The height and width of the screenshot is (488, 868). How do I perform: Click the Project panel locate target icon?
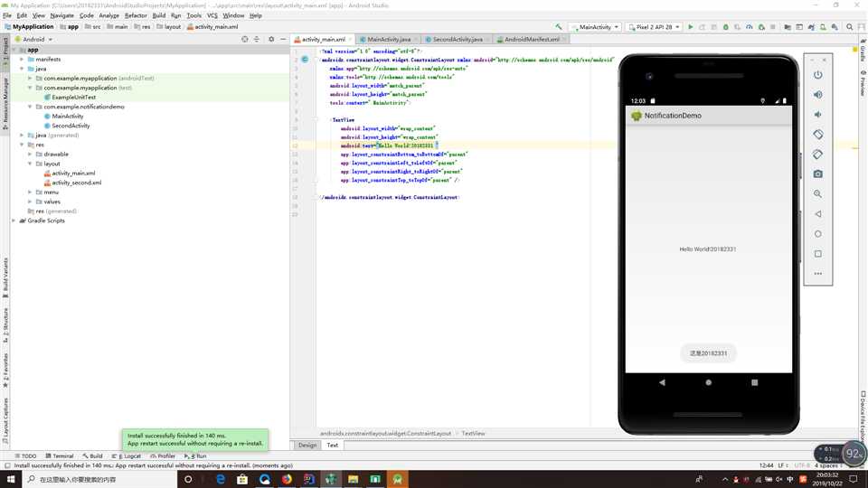[x=245, y=39]
